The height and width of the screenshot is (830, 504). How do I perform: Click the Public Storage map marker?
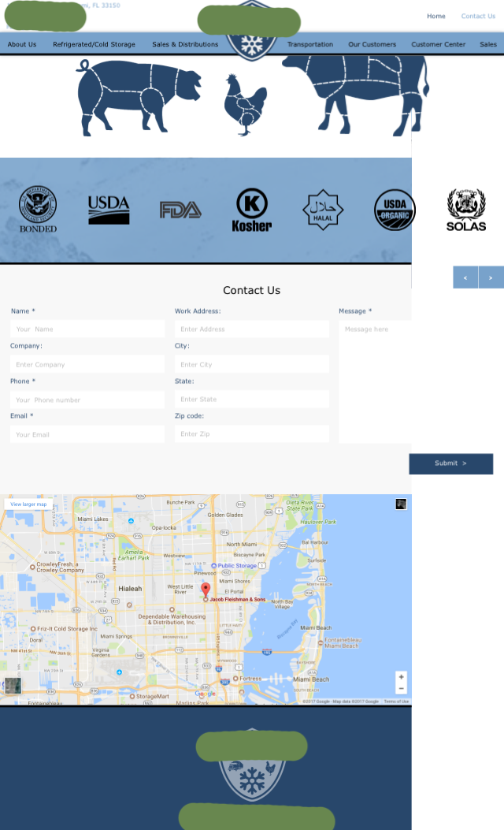tap(213, 566)
